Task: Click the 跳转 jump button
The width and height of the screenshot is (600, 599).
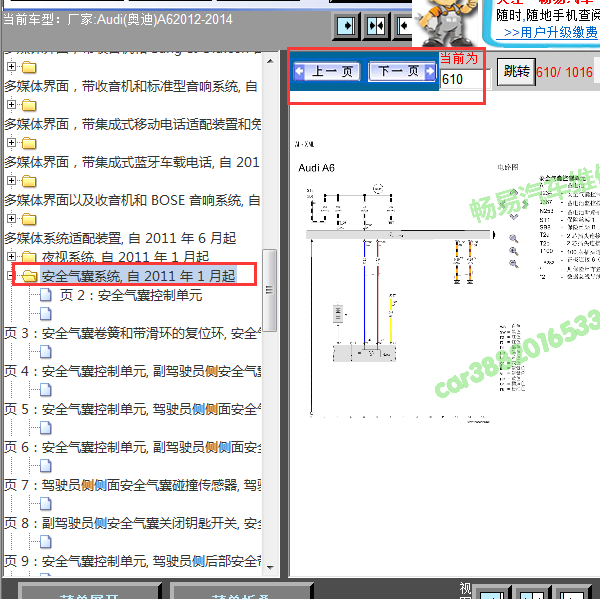Action: 516,72
